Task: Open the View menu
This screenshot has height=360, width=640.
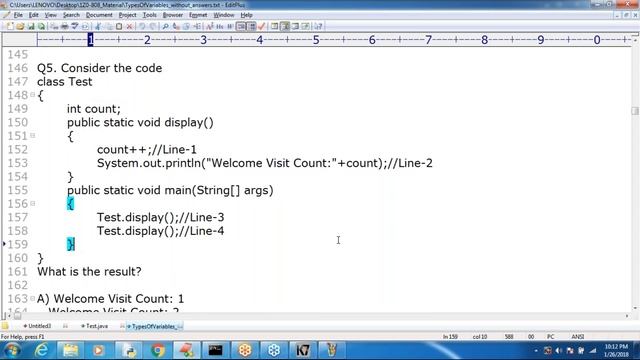Action: tap(51, 15)
